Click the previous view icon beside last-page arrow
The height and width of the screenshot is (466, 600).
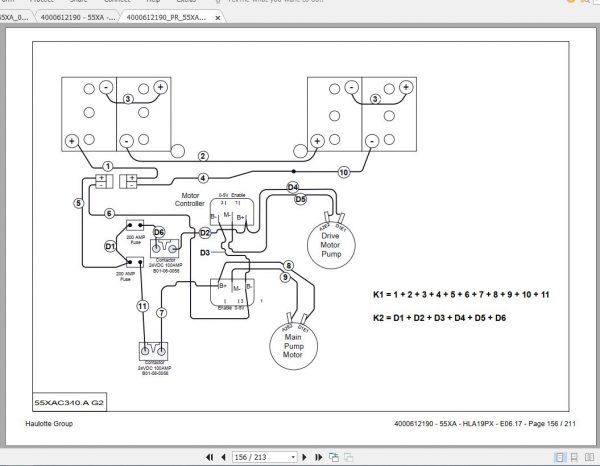click(x=334, y=457)
